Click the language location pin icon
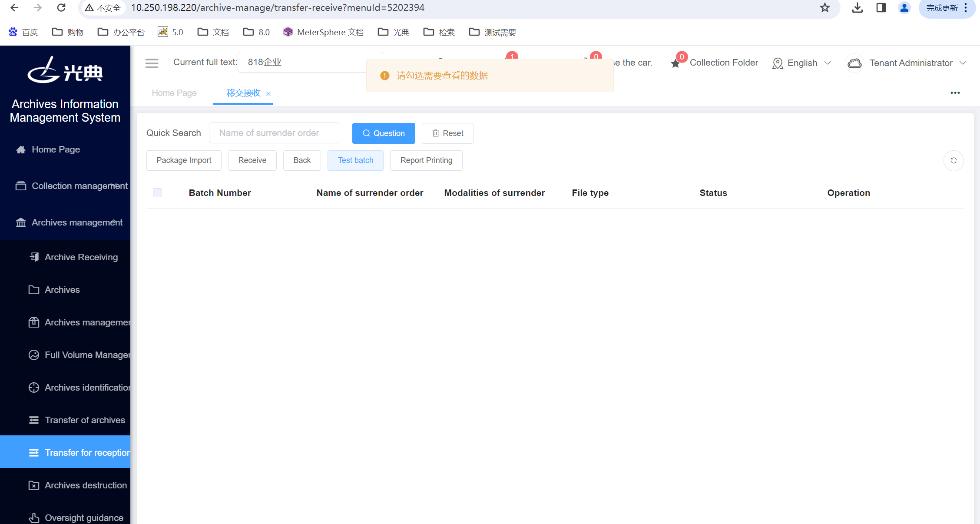 pyautogui.click(x=778, y=63)
